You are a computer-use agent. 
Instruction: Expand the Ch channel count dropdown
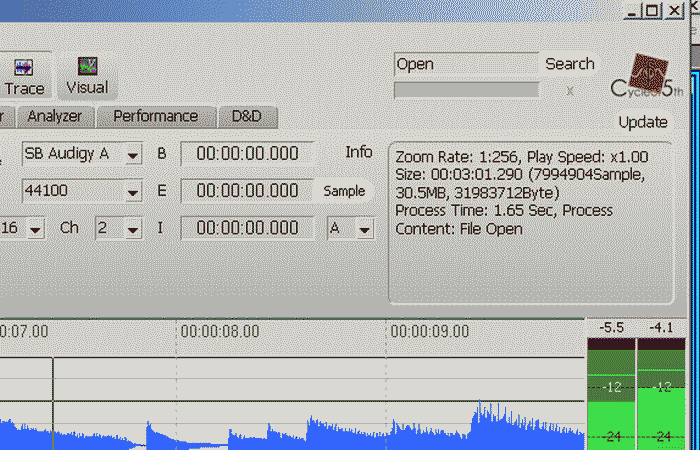(x=133, y=229)
